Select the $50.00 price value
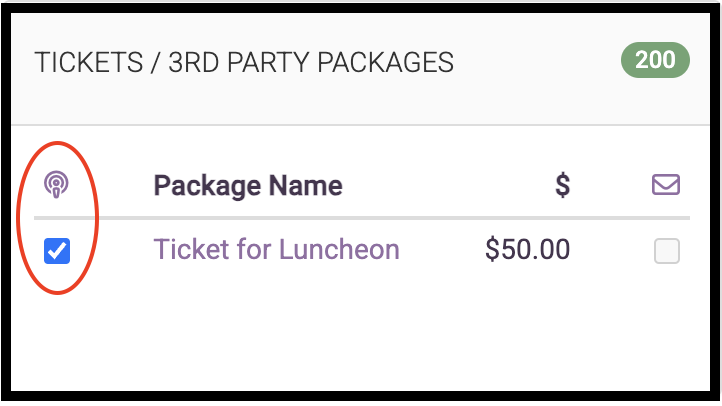Viewport: 722px width, 406px height. 527,249
